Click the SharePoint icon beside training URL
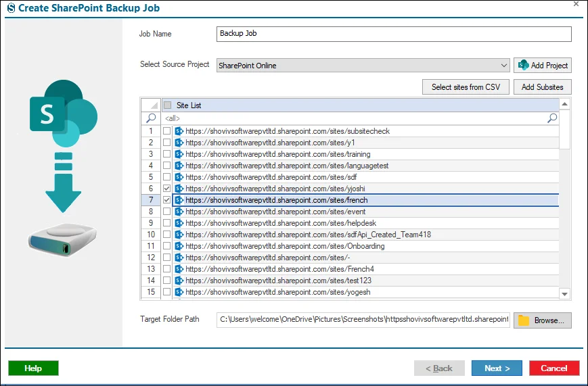 tap(179, 154)
